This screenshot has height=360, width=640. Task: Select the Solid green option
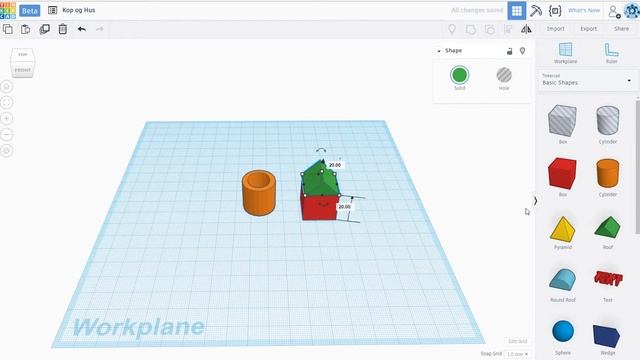(x=460, y=76)
